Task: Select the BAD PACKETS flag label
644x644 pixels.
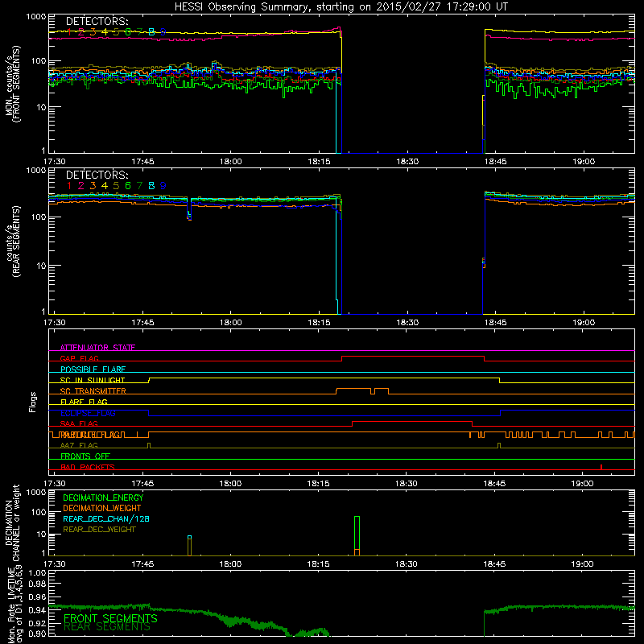Action: pos(88,467)
